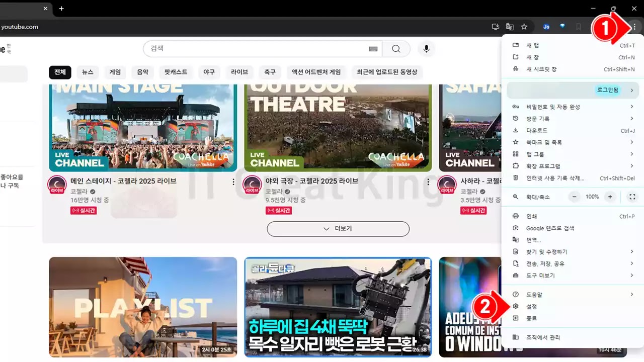Select the 전체 filter chip
This screenshot has height=362, width=644.
(60, 72)
